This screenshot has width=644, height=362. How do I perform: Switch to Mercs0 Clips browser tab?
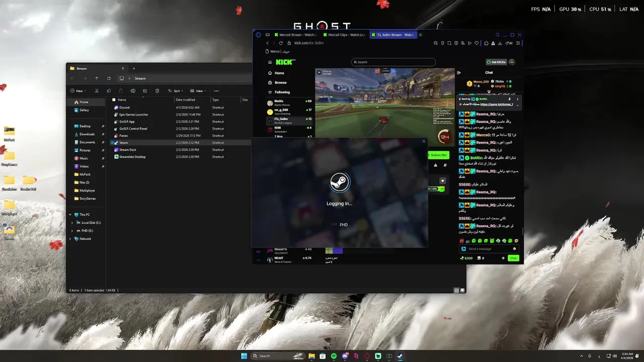(344, 35)
